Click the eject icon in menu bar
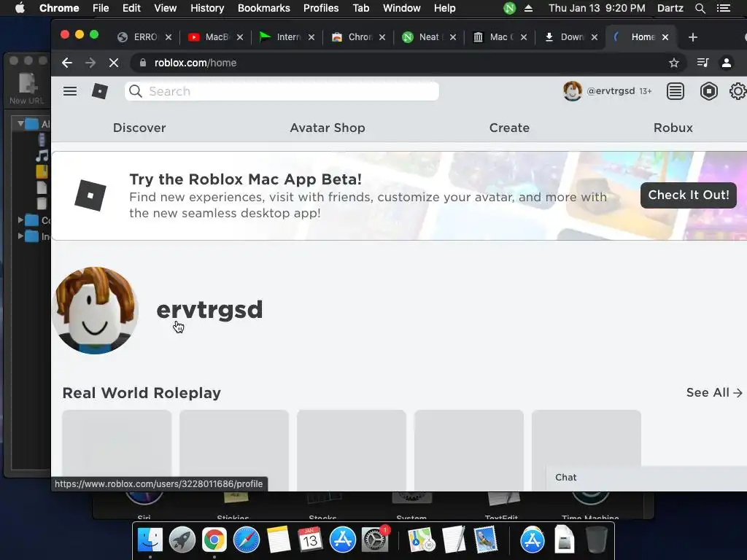Viewport: 747px width, 560px height. [528, 8]
